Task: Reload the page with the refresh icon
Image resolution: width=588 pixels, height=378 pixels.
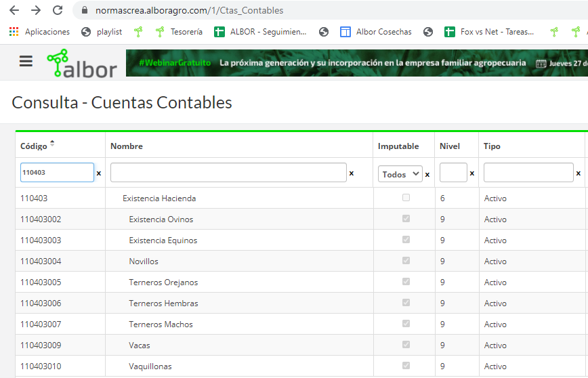Action: tap(58, 10)
